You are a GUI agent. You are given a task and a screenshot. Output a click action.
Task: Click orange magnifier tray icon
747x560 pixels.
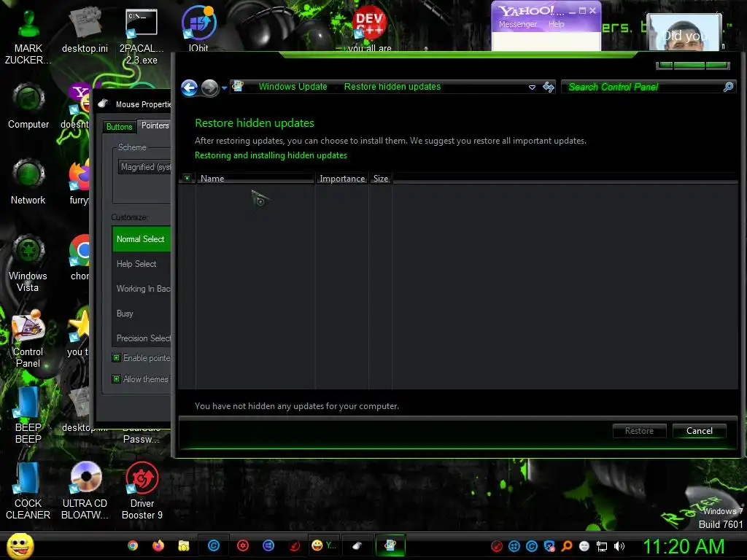(x=567, y=546)
